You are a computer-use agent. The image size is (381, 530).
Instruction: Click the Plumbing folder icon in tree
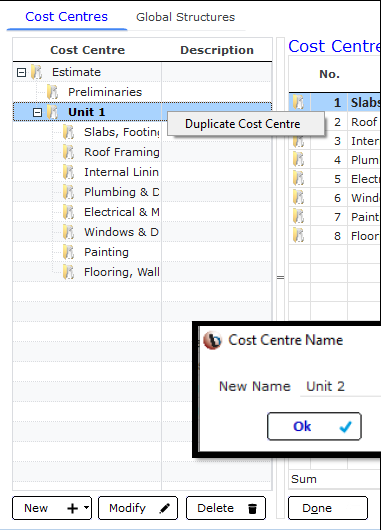tap(69, 192)
